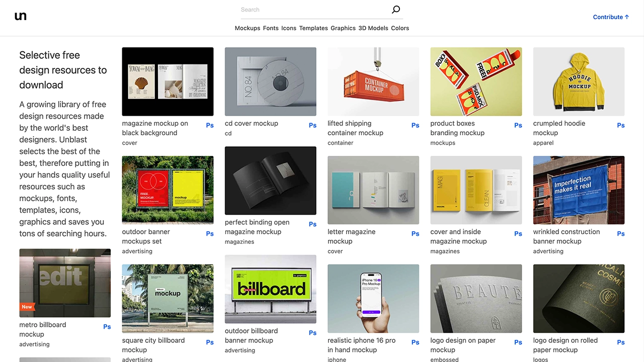This screenshot has width=644, height=362.
Task: Click the apparel tag under hoodie mockup
Action: [543, 143]
